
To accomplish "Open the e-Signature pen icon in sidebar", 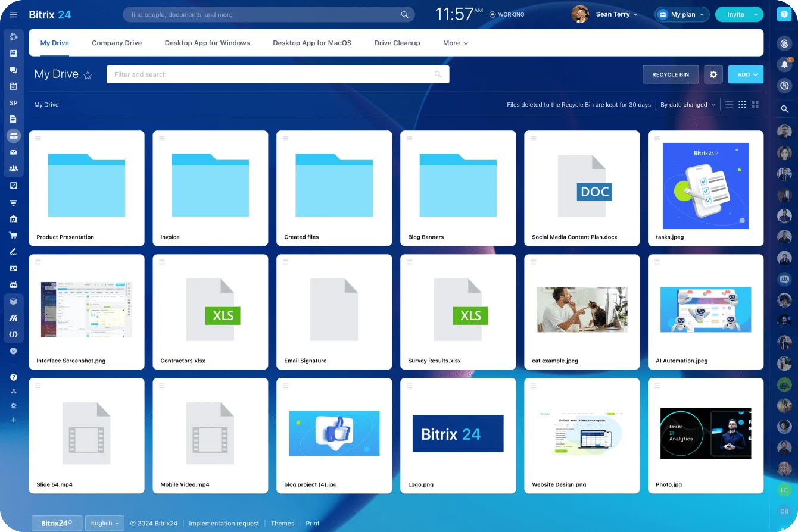I will pos(13,251).
